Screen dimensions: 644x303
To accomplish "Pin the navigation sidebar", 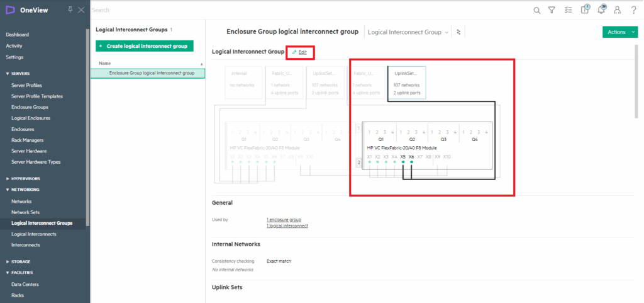I will (70, 10).
